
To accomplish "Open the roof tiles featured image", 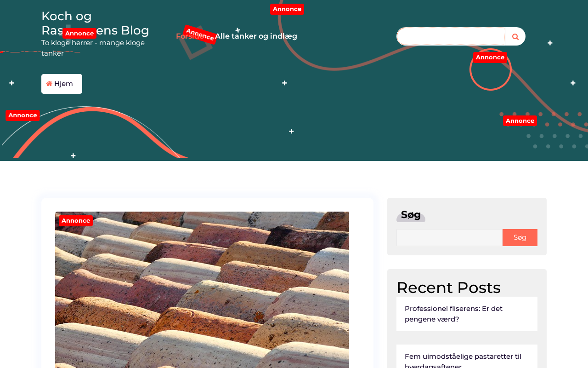I will point(202,290).
